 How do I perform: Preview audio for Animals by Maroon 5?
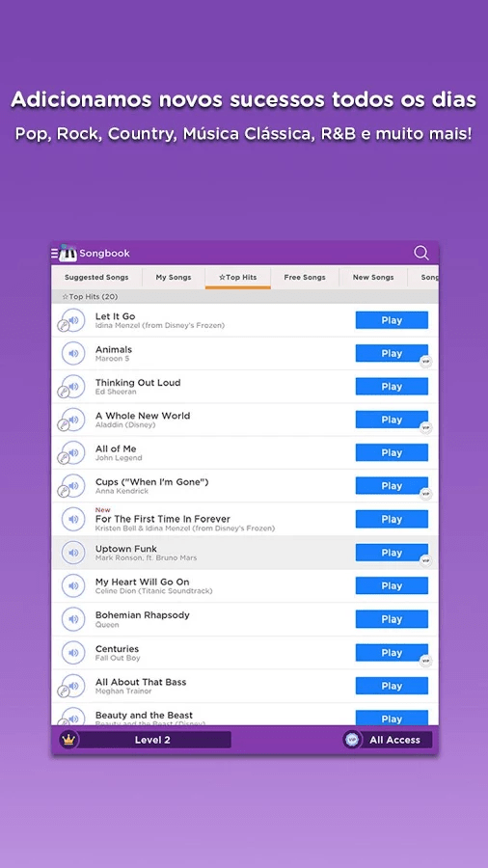point(73,353)
